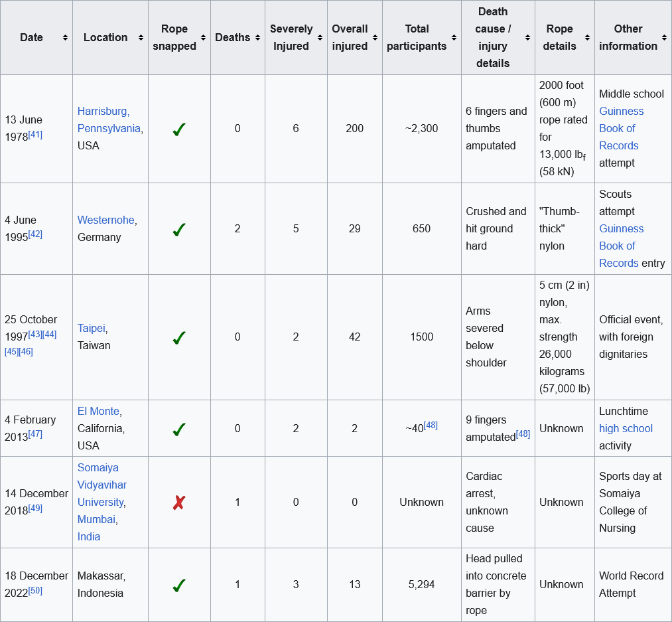Follow Westernohe link
The image size is (672, 622).
pos(106,220)
